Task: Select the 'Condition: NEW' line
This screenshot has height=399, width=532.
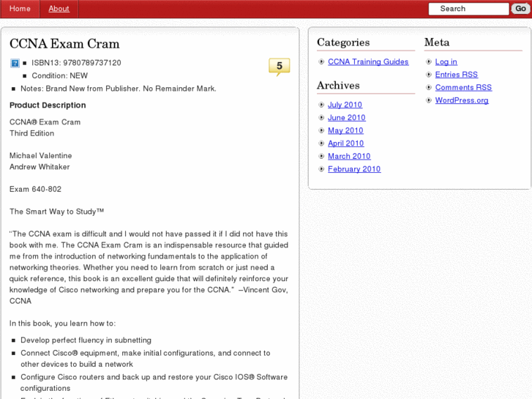Action: tap(60, 75)
